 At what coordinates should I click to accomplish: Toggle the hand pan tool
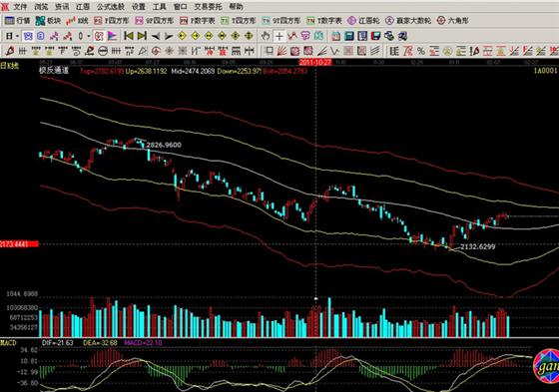(266, 36)
